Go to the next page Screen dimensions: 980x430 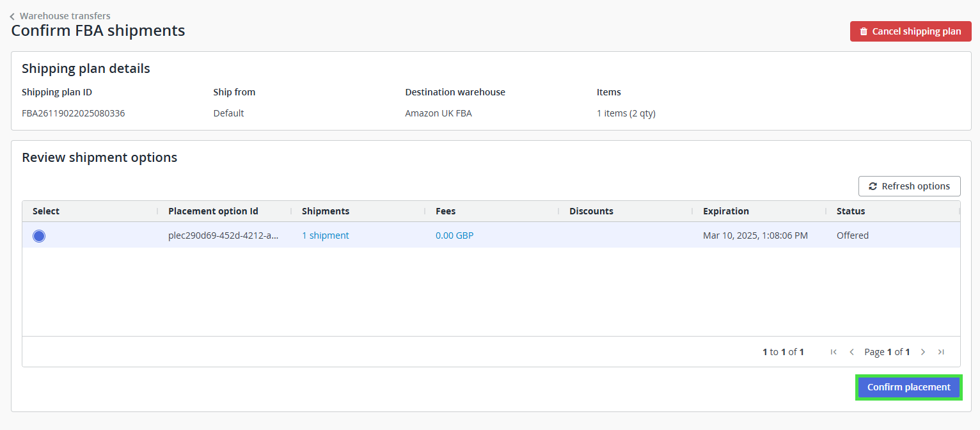point(923,352)
